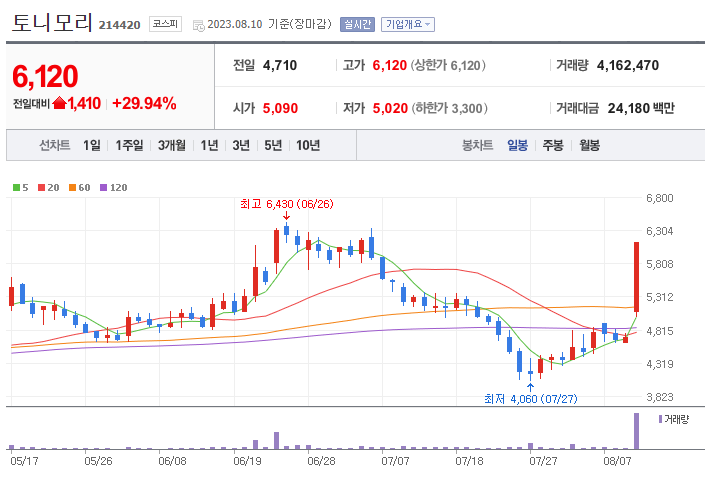Switch to the 3개월 chart
705x488 pixels.
[171, 145]
